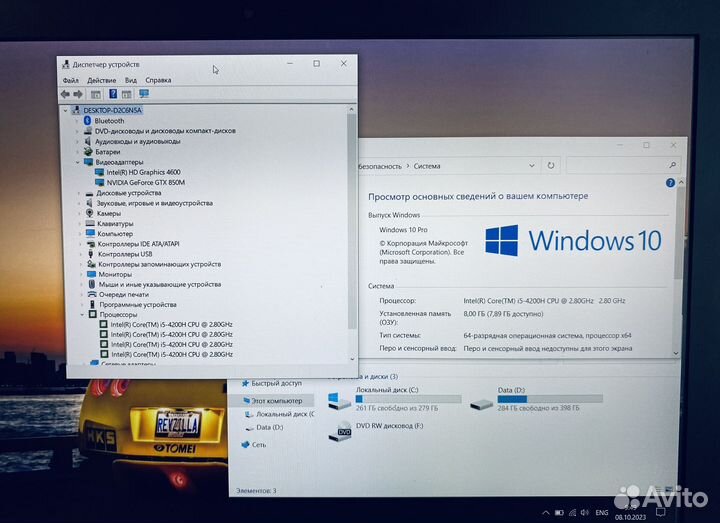
Task: Select the Клавиатуры category
Action: [x=115, y=224]
